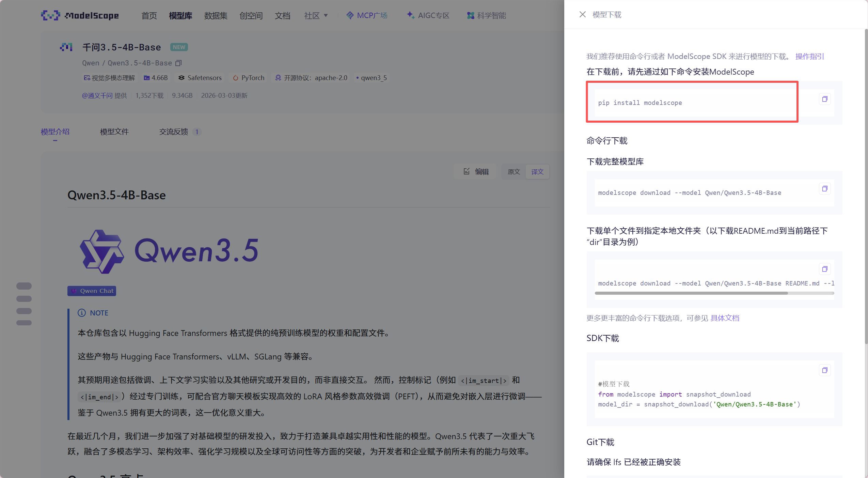Open the 具体文档 link
The image size is (868, 478).
coord(725,318)
